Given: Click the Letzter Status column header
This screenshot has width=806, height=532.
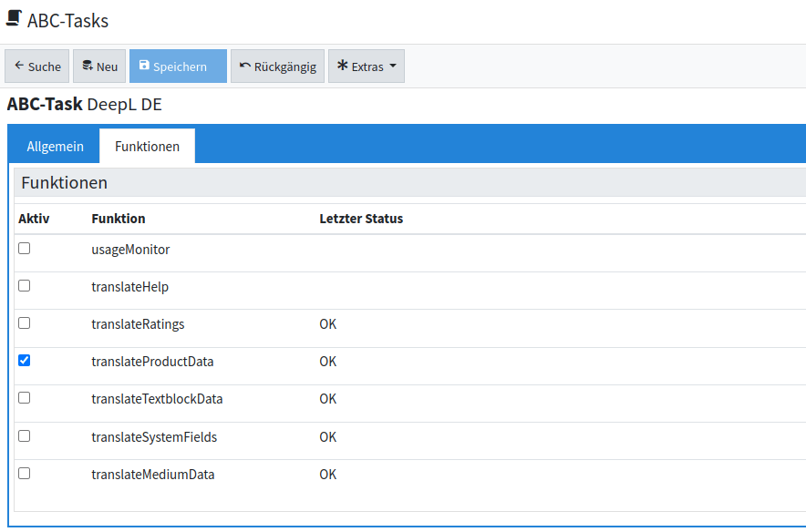Looking at the screenshot, I should coord(361,219).
